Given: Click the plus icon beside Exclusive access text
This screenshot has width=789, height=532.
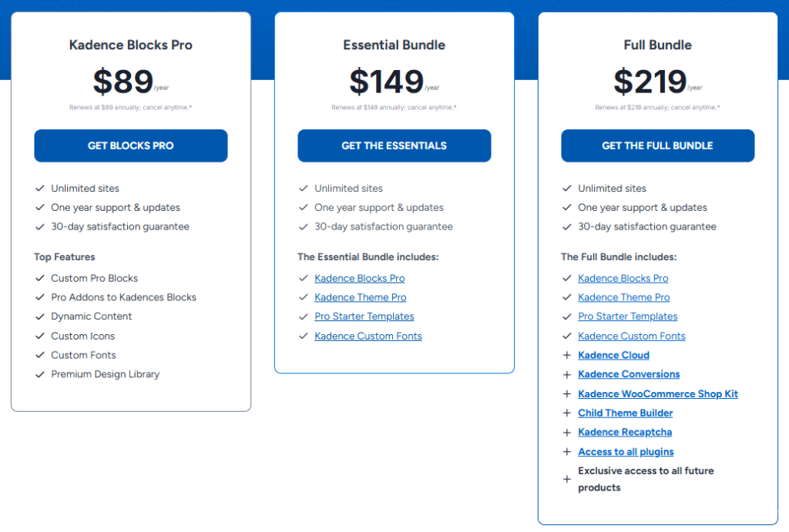Looking at the screenshot, I should tap(567, 479).
